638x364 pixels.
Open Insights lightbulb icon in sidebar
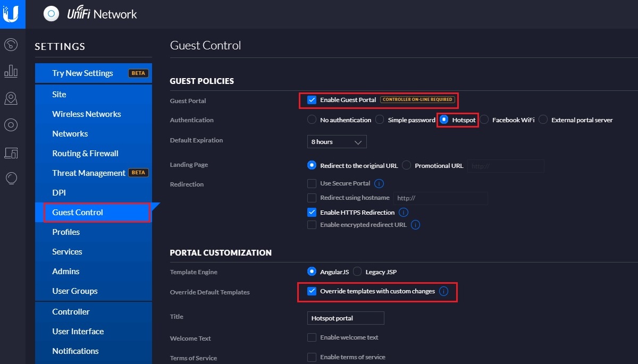(11, 178)
